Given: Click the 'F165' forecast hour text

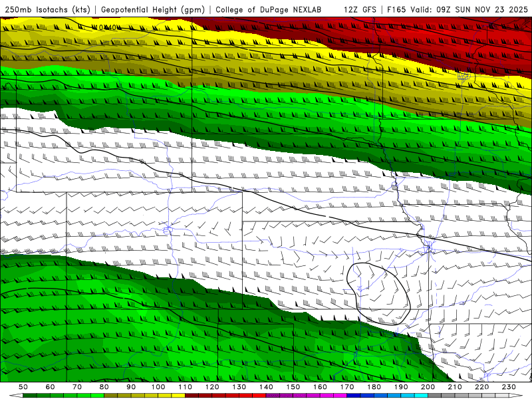Looking at the screenshot, I should point(396,9).
